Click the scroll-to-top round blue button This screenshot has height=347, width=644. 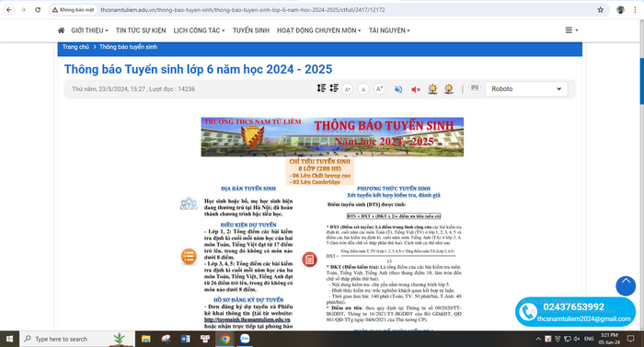coord(626,285)
